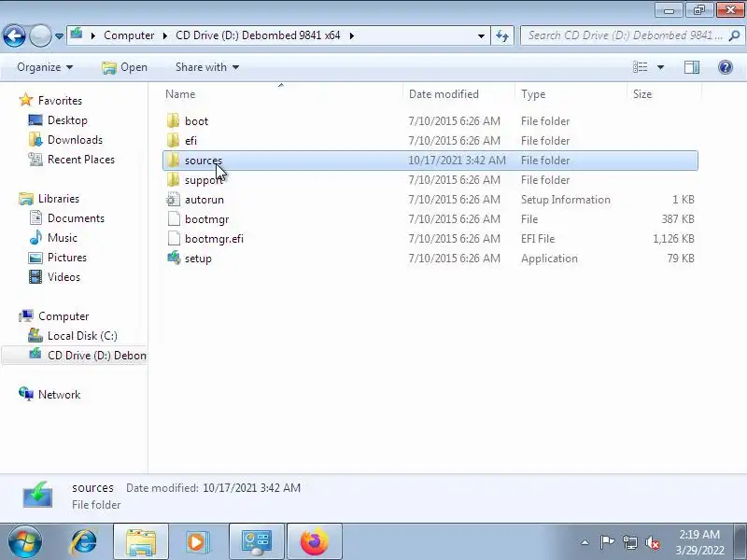Viewport: 747px width, 560px height.
Task: Click the Favorites star in navigation pane
Action: click(x=26, y=100)
